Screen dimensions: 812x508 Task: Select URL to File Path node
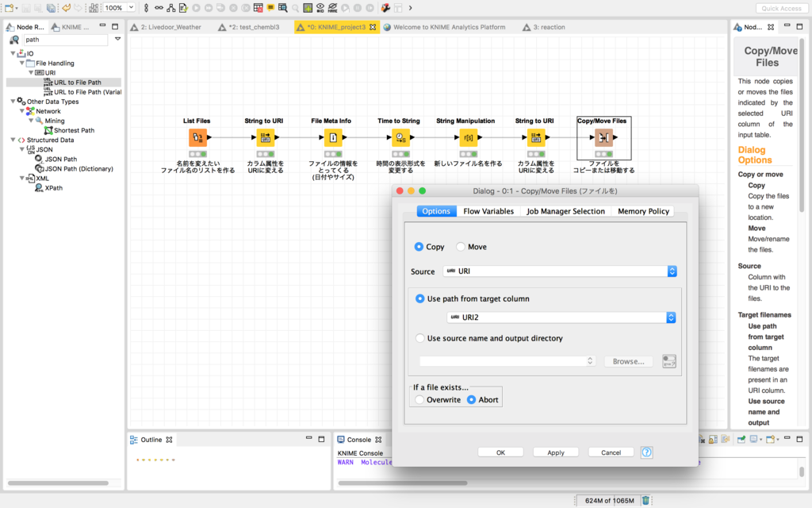pos(77,83)
